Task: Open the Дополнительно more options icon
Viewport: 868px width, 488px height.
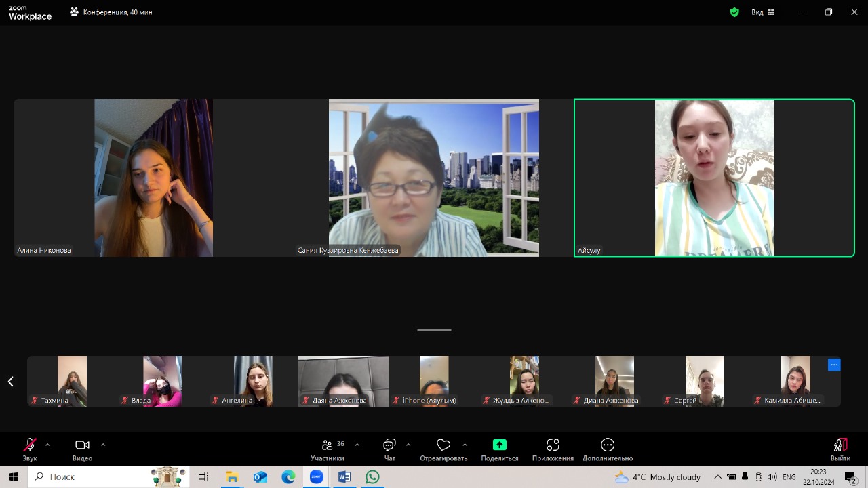Action: (x=607, y=445)
